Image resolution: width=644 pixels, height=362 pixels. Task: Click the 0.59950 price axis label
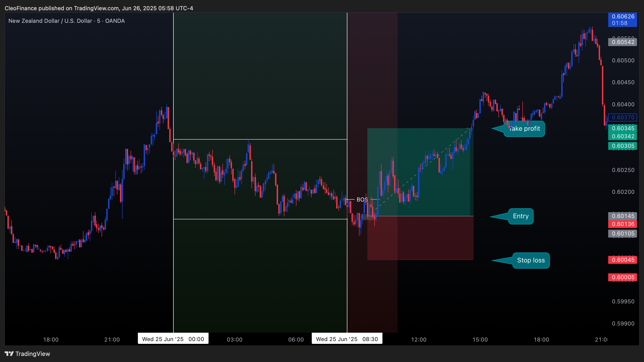pyautogui.click(x=623, y=302)
